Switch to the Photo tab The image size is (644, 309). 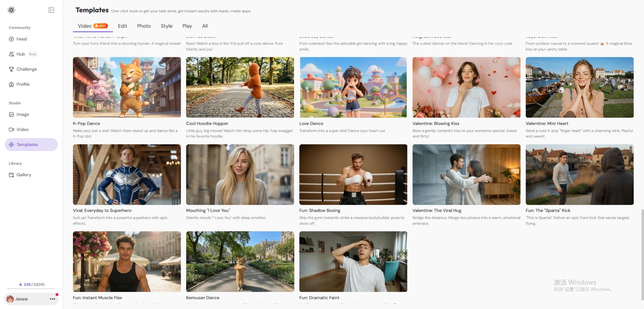[144, 26]
